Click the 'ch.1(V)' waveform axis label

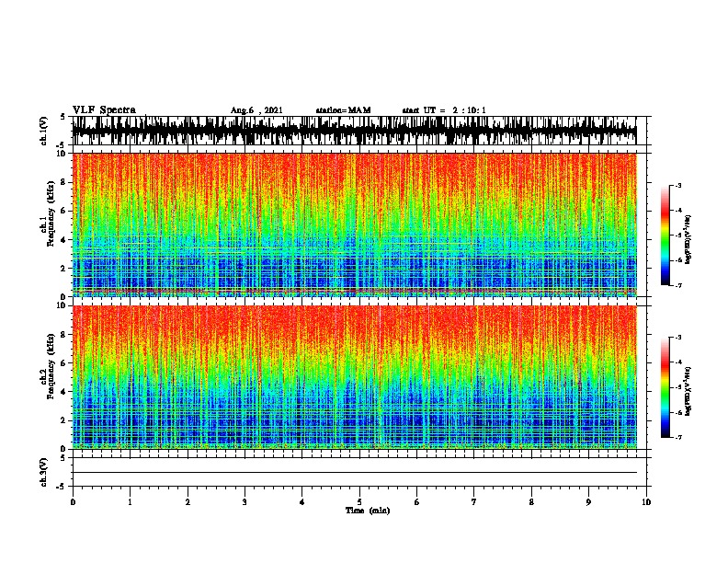(x=43, y=131)
